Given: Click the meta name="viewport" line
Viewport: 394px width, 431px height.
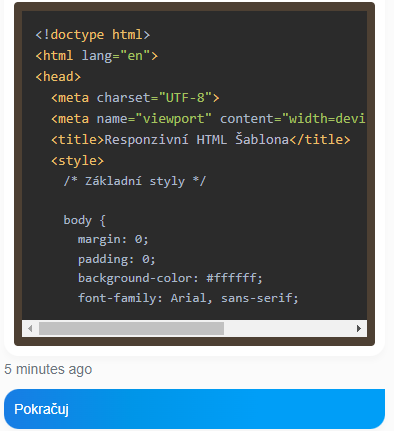Looking at the screenshot, I should [x=208, y=119].
